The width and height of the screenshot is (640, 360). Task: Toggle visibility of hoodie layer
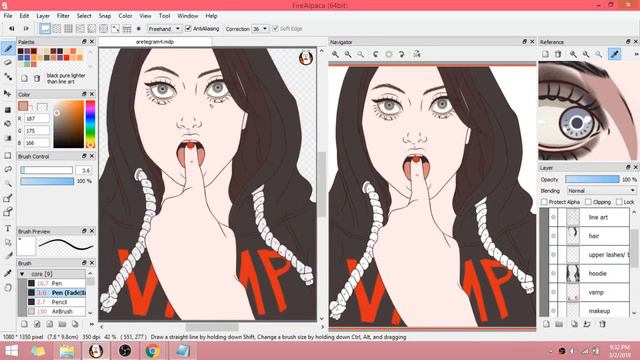click(x=553, y=273)
